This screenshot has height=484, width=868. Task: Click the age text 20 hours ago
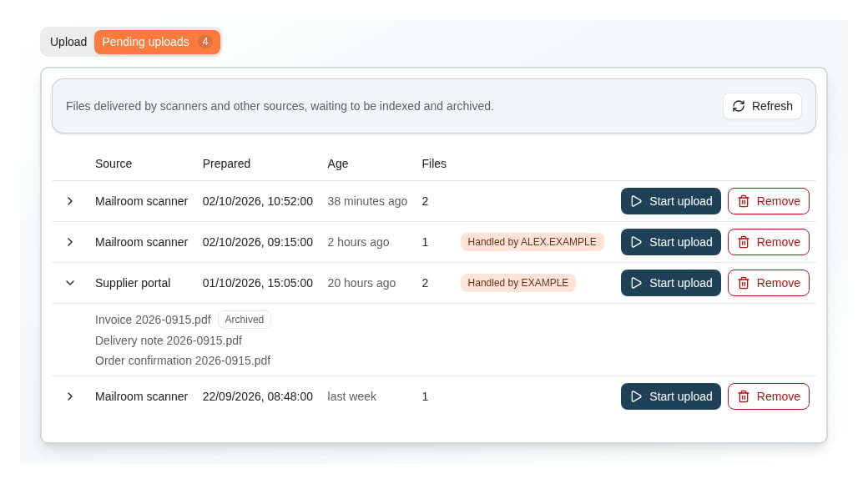pyautogui.click(x=361, y=284)
